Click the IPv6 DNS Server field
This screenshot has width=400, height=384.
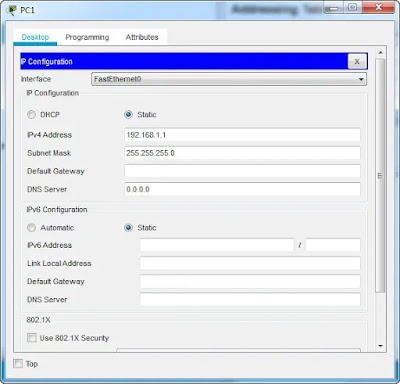(x=250, y=299)
